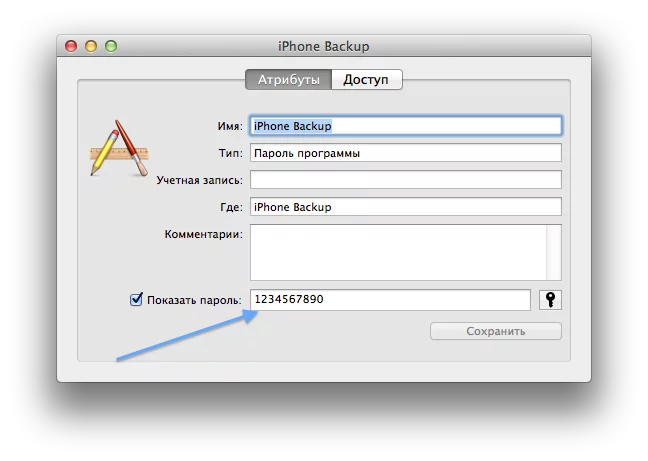Zoom the window with green button
The height and width of the screenshot is (461, 648).
coord(111,46)
